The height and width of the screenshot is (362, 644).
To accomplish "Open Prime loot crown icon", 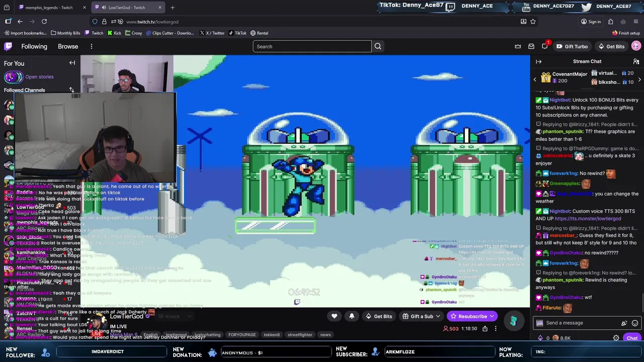I will (x=518, y=46).
